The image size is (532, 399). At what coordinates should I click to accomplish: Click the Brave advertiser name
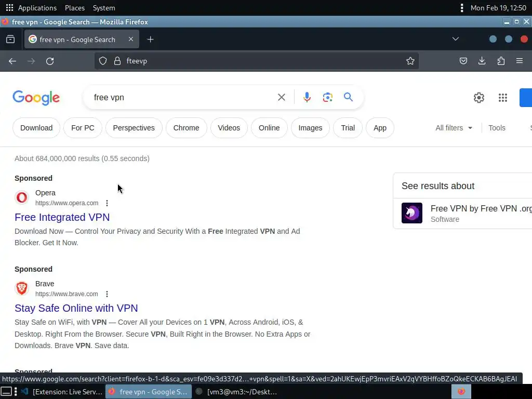point(45,284)
